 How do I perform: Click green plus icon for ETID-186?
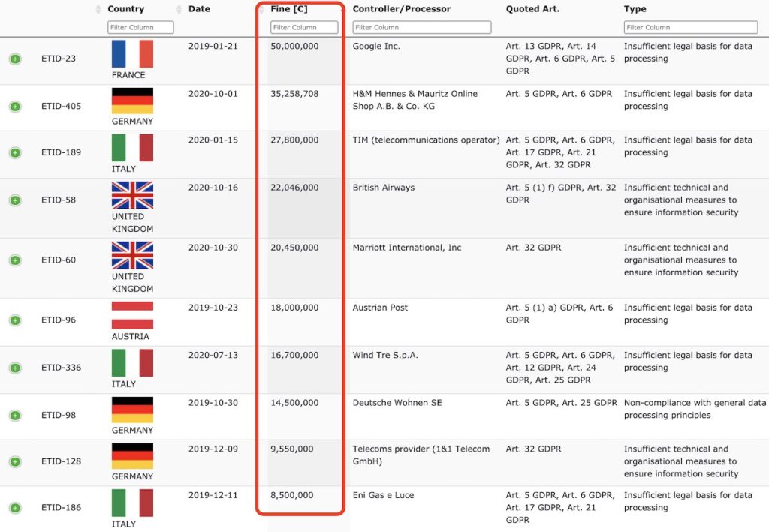[15, 508]
